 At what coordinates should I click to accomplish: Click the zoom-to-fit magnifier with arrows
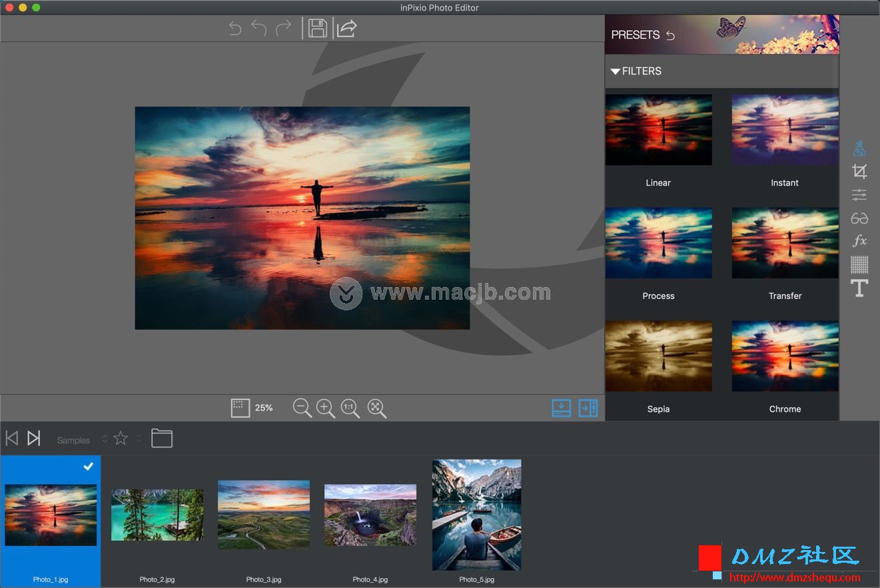click(377, 408)
